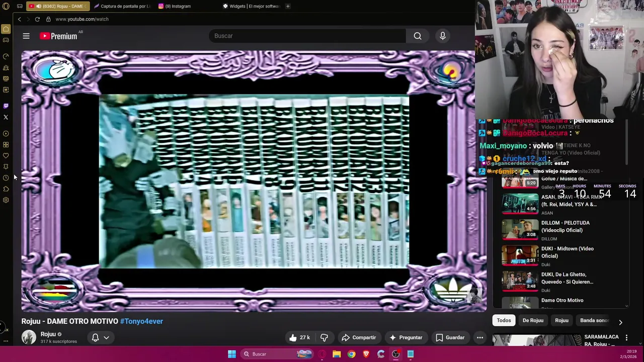
Task: Click the Compartir share button
Action: pos(359,337)
